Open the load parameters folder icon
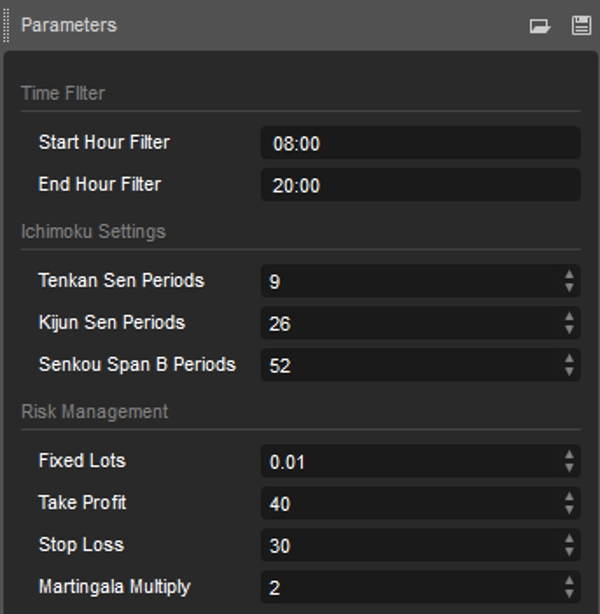This screenshot has width=600, height=614. tap(540, 26)
